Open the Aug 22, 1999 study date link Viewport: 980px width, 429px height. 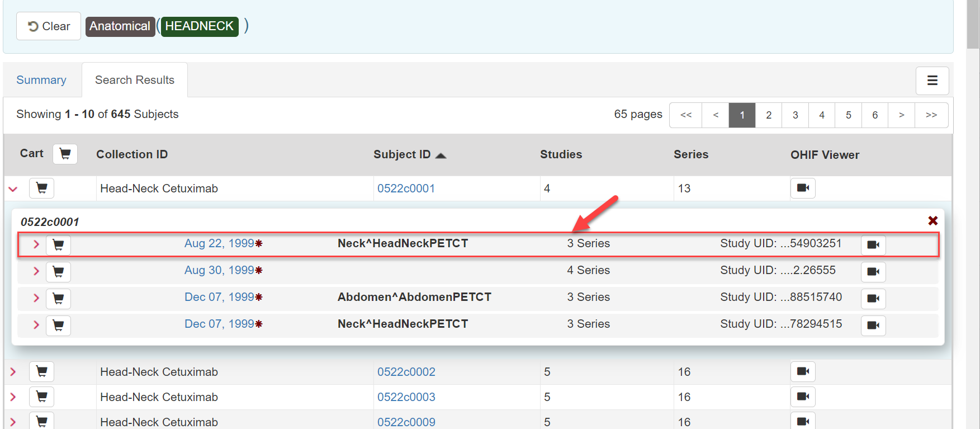[x=220, y=243]
